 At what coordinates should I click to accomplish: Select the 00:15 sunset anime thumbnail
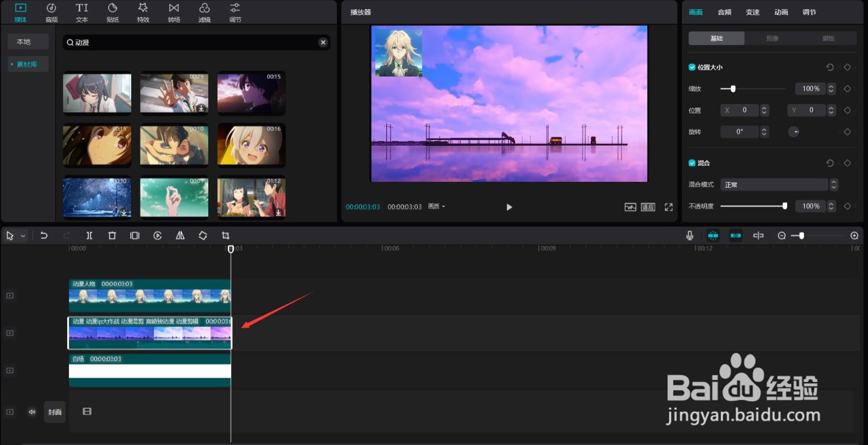(x=251, y=93)
